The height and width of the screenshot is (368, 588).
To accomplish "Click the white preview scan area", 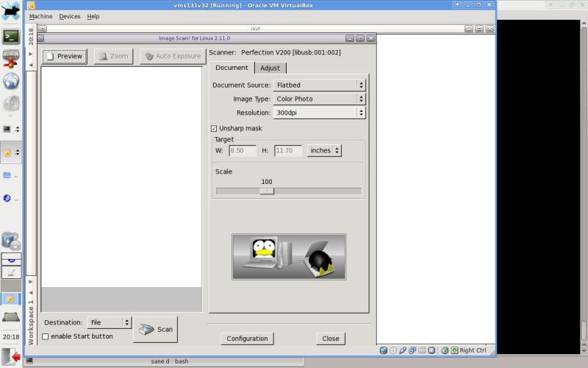I will (121, 177).
